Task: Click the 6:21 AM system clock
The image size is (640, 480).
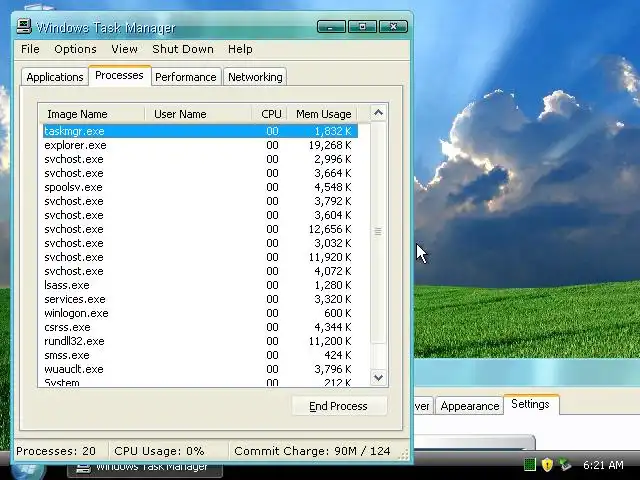Action: click(x=603, y=465)
